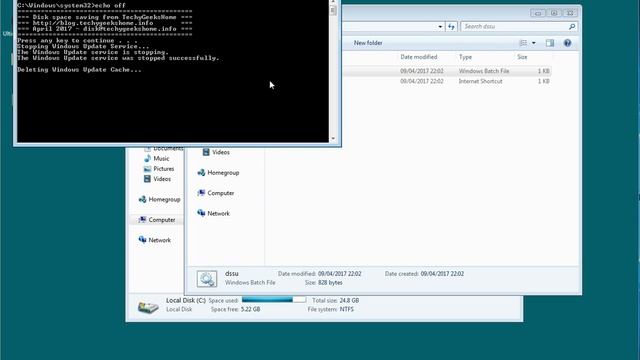Image resolution: width=640 pixels, height=360 pixels.
Task: Click the Music note icon in back window
Action: pyautogui.click(x=147, y=158)
